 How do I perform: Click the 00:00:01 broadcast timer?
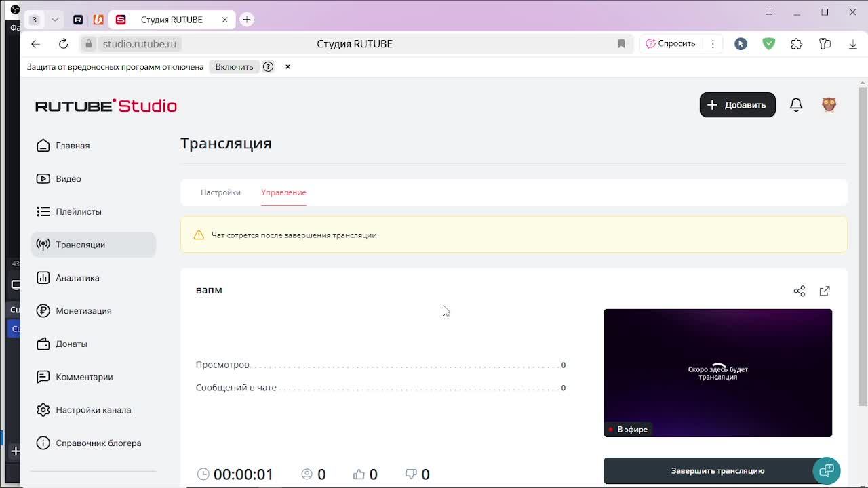click(x=243, y=474)
